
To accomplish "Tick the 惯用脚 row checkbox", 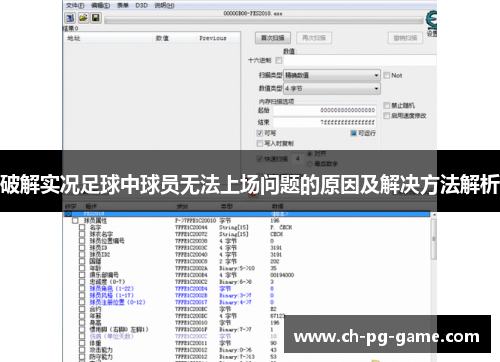I will pyautogui.click(x=82, y=329).
